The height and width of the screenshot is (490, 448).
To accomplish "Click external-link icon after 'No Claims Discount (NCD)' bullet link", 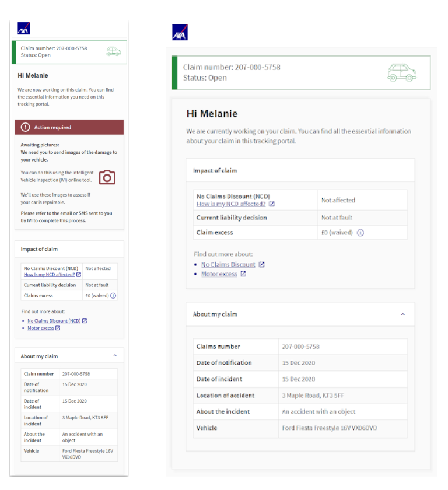I will click(85, 321).
